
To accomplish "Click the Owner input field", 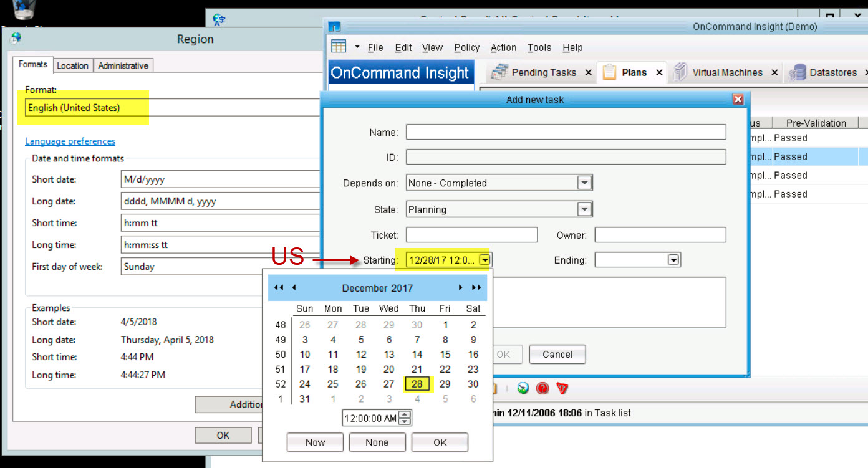I will (660, 235).
